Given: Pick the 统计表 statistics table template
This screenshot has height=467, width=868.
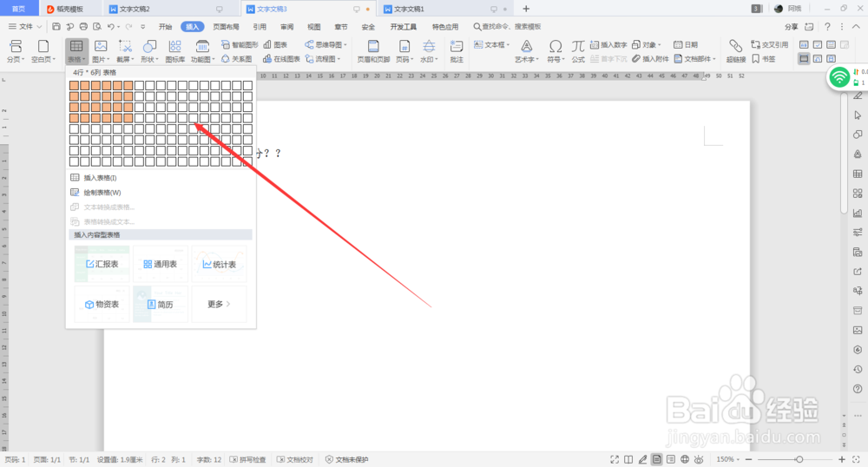Looking at the screenshot, I should click(x=220, y=265).
